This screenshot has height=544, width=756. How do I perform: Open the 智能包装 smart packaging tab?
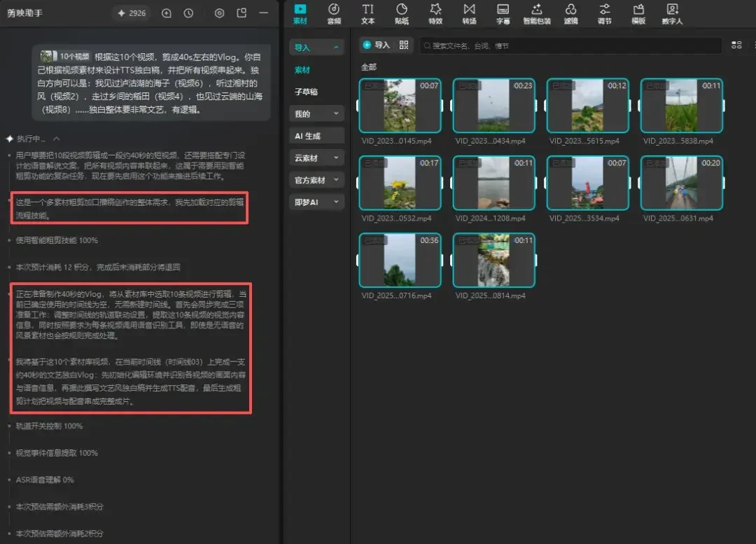coord(537,13)
